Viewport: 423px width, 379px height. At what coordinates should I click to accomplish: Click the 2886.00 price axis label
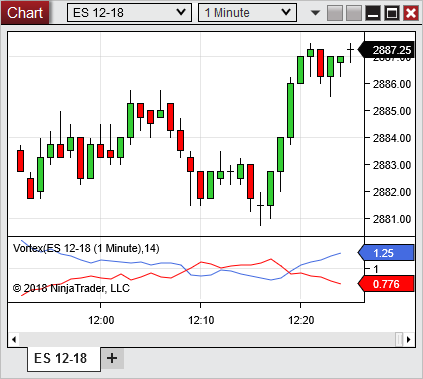[392, 84]
